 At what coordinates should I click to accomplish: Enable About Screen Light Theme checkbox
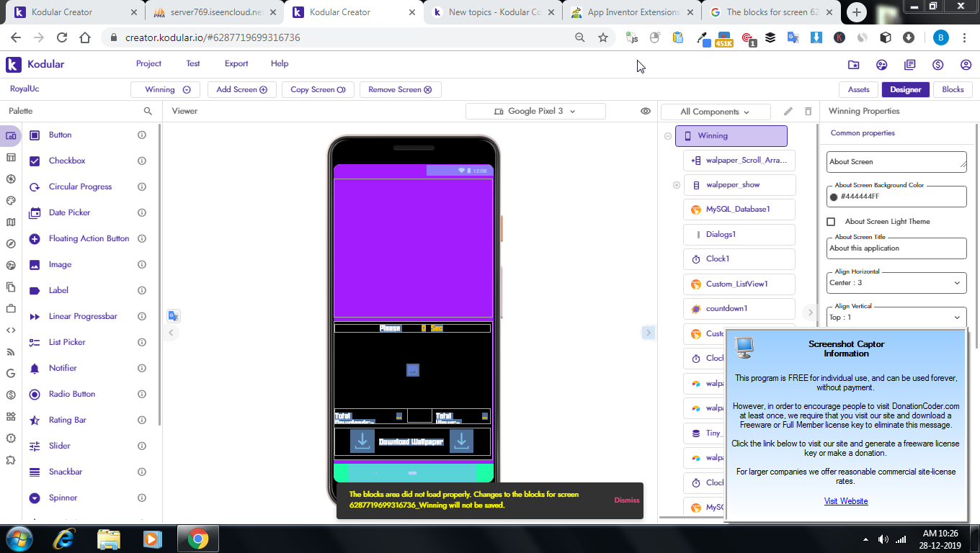click(x=832, y=222)
